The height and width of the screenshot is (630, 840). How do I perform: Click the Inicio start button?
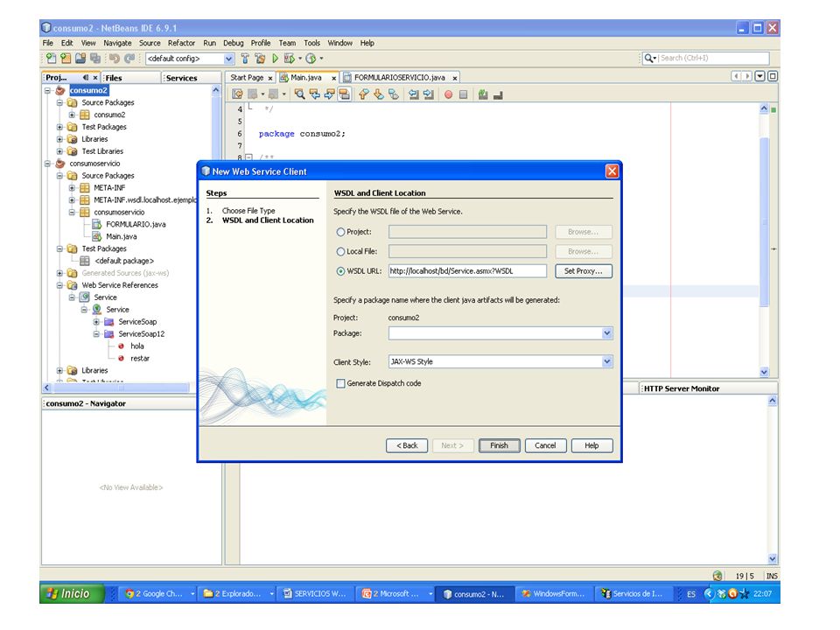coord(72,593)
